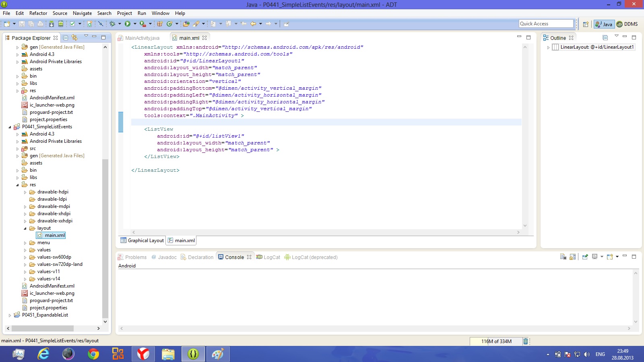Click the Run External Tools icon
Screen dimensions: 644x362
142,24
